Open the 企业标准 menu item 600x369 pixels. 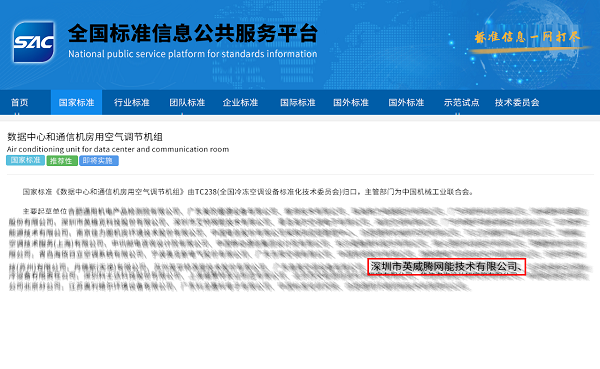coord(240,103)
